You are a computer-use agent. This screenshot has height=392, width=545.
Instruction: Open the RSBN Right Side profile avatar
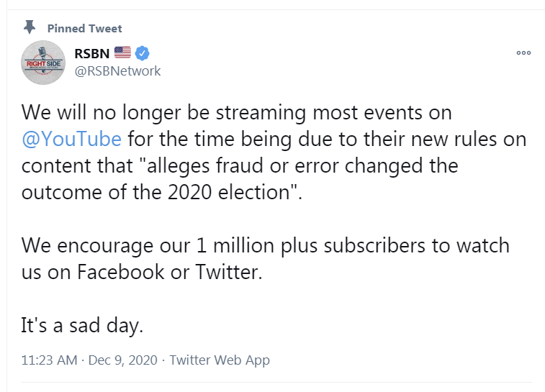[43, 63]
